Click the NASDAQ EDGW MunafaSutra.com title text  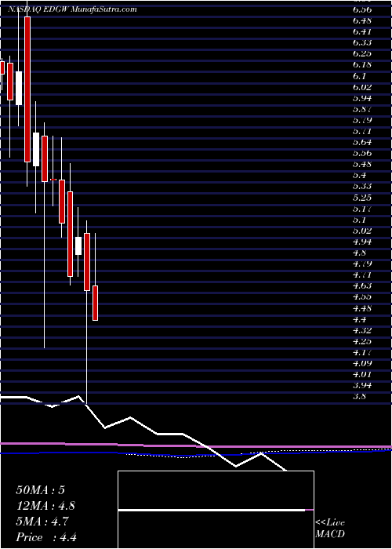click(72, 9)
